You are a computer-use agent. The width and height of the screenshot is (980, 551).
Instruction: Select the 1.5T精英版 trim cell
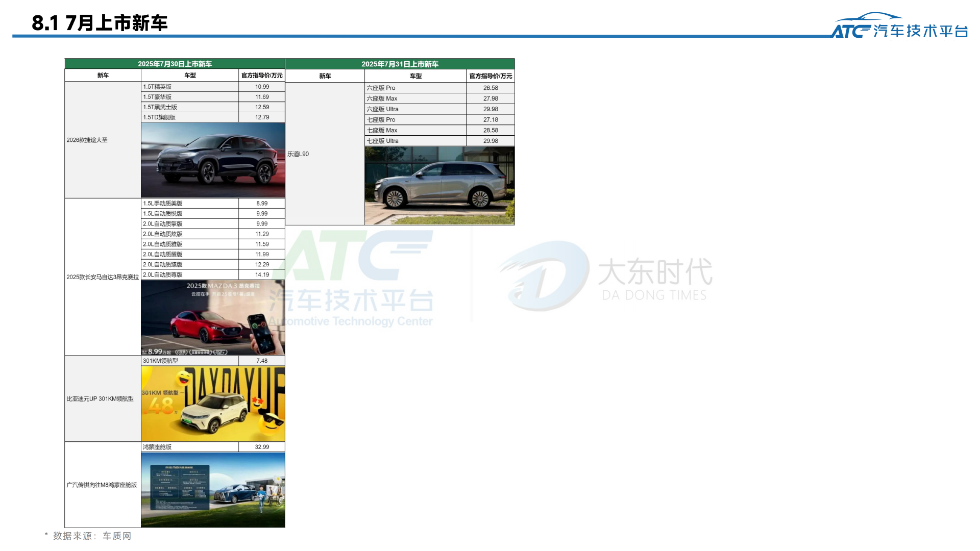click(x=190, y=87)
